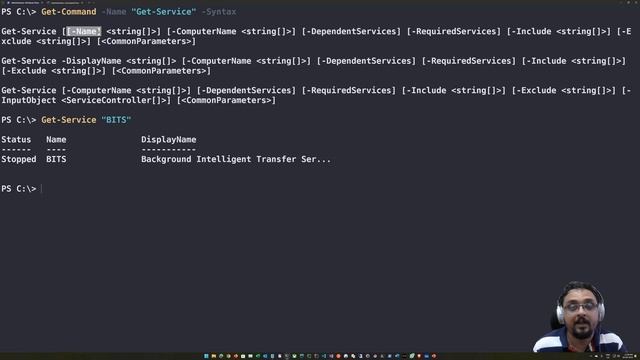Place cursor at the last empty PS prompt
Image resolution: width=640 pixels, height=360 pixels.
pos(42,189)
